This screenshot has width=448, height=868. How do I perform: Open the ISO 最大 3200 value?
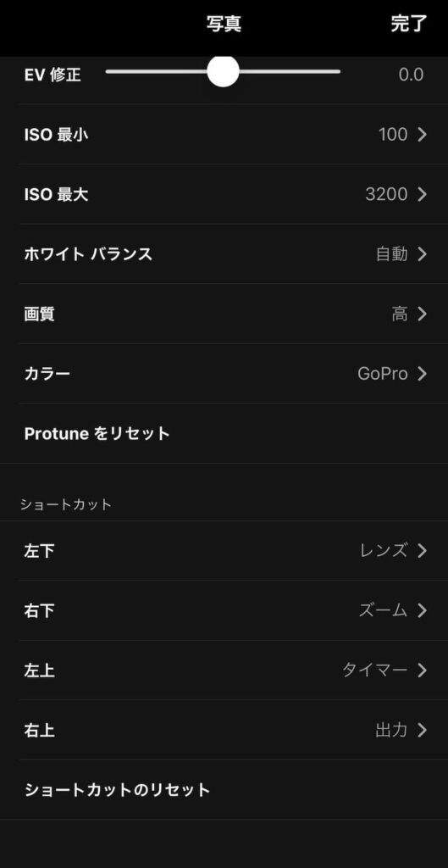[x=387, y=194]
